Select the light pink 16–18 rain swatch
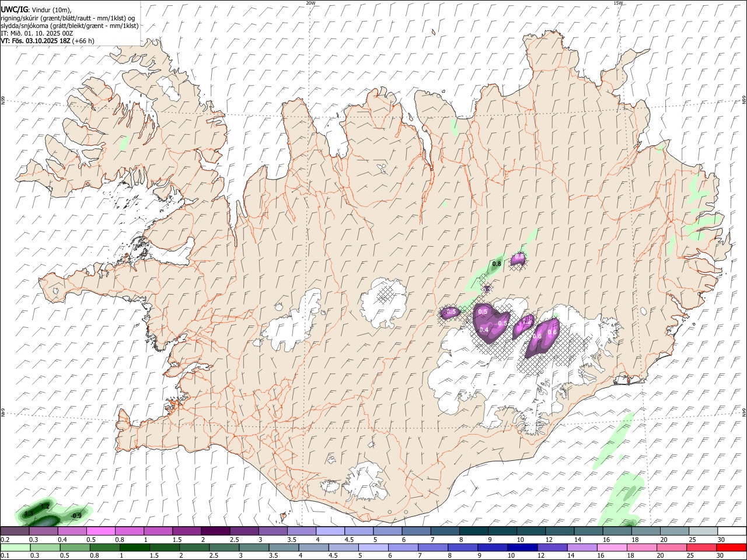747x560 pixels. [612, 547]
